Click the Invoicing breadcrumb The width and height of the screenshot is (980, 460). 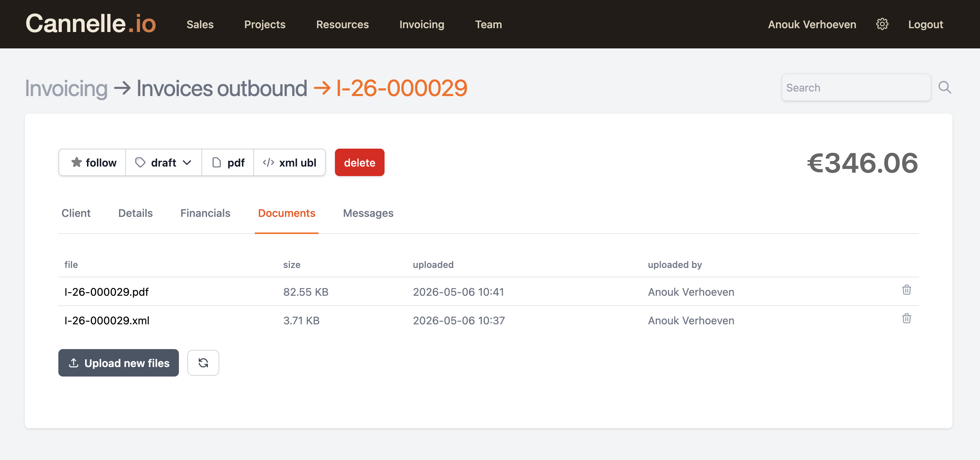66,88
